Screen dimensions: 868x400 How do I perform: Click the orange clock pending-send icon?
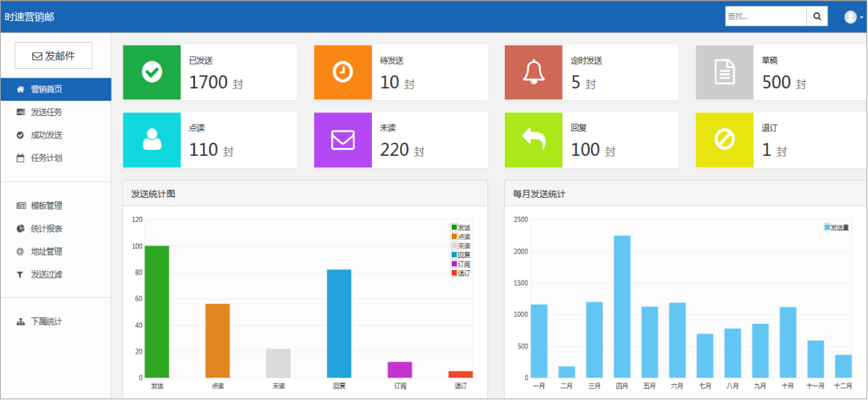click(342, 72)
